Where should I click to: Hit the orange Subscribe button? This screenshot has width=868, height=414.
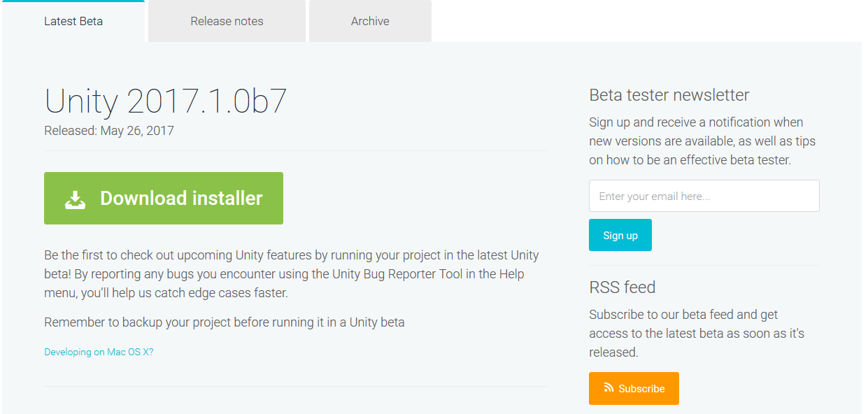coord(634,388)
